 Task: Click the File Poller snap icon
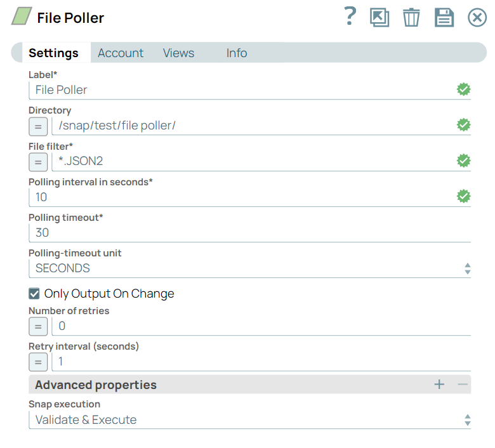22,17
